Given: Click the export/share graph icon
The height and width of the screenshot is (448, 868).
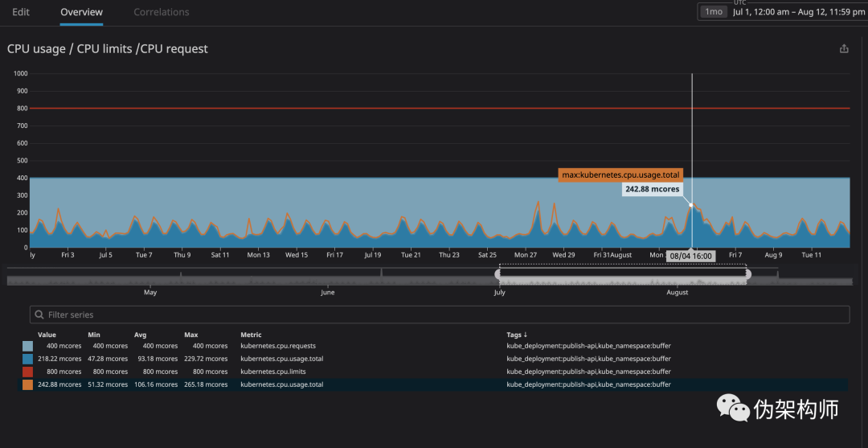Looking at the screenshot, I should tap(844, 49).
